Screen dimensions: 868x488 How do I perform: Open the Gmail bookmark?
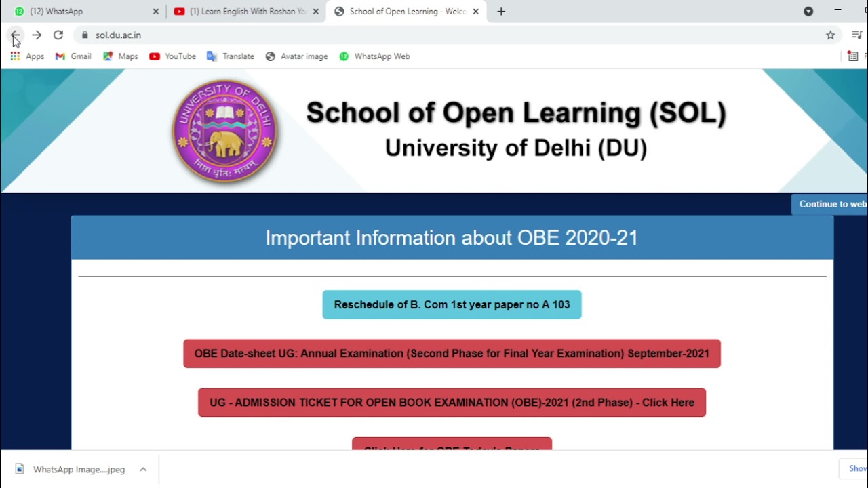tap(73, 56)
